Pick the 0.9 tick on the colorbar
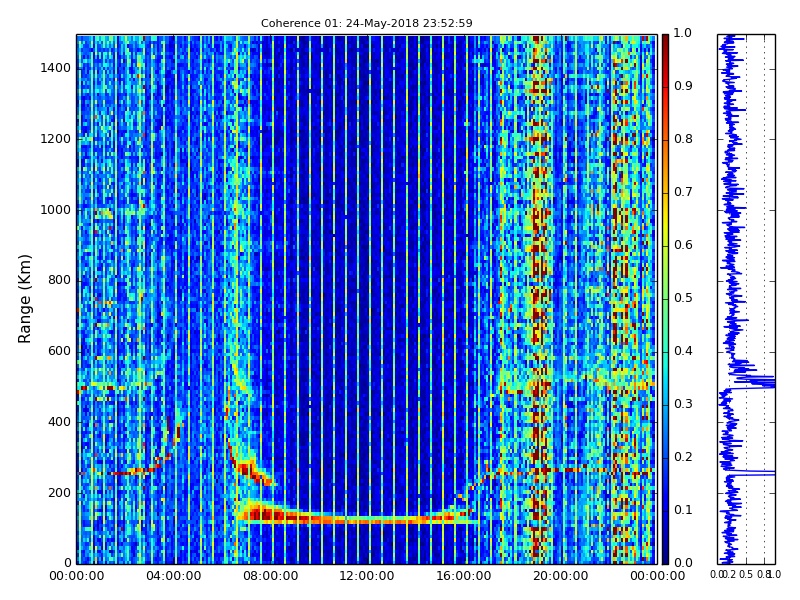The image size is (800, 600). pos(683,86)
